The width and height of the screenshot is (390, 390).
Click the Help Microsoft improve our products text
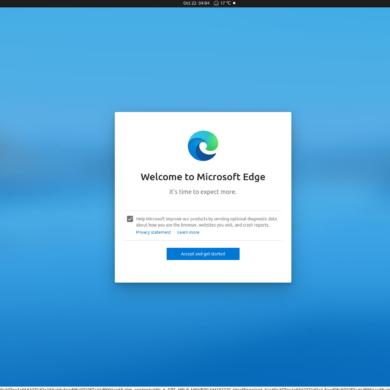pos(206,222)
